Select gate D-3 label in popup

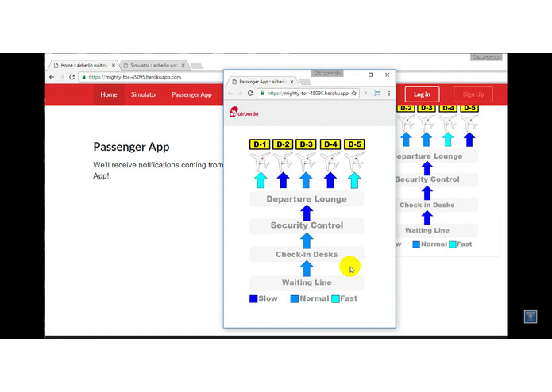click(306, 144)
